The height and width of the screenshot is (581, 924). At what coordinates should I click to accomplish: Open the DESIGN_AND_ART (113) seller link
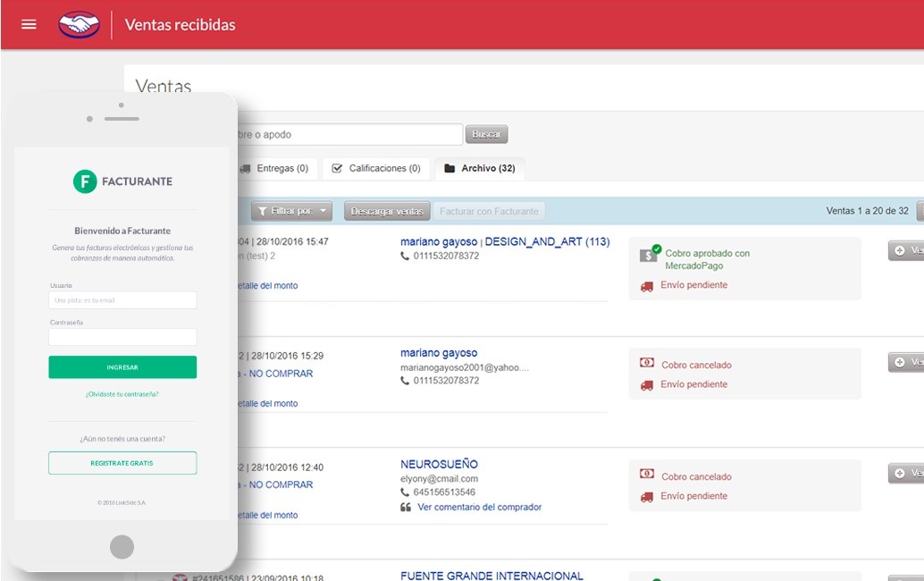548,241
